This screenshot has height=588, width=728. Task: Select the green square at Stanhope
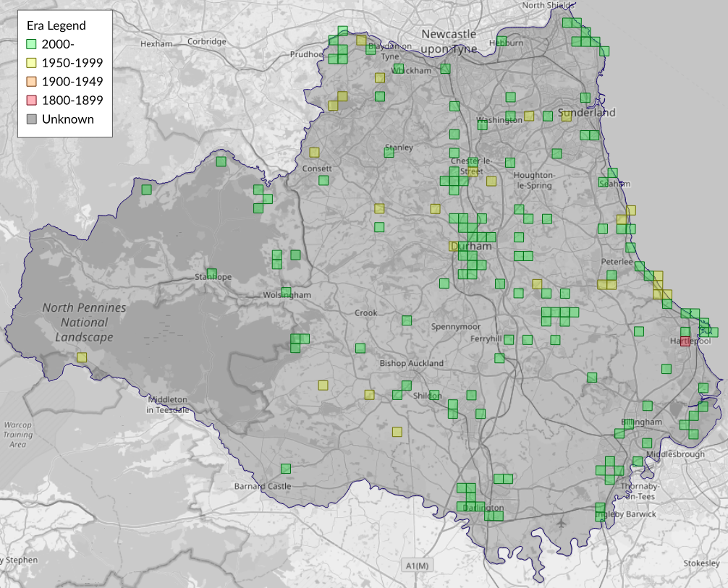pyautogui.click(x=211, y=273)
